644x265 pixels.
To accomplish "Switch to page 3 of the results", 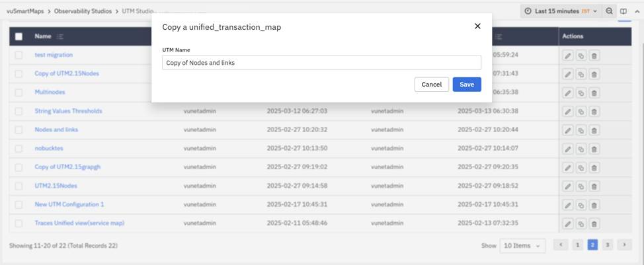I will pyautogui.click(x=608, y=245).
